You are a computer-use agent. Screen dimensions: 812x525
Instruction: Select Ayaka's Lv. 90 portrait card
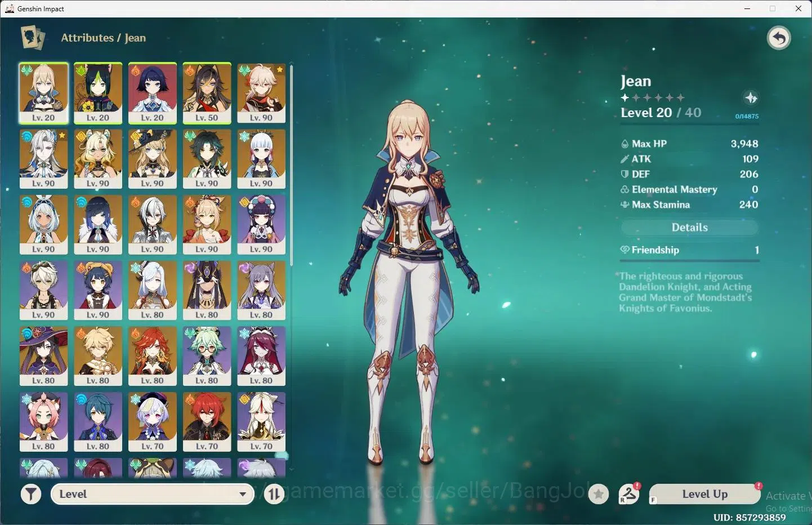(x=261, y=159)
